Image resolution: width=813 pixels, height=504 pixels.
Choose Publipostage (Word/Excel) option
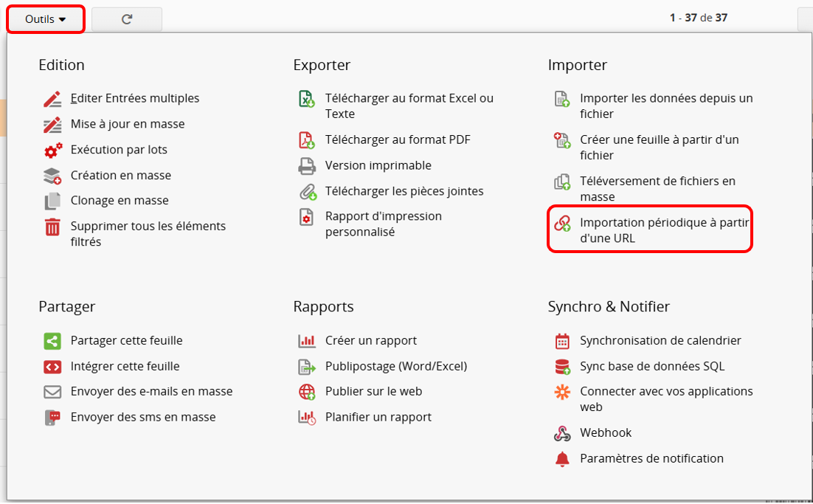(x=395, y=367)
